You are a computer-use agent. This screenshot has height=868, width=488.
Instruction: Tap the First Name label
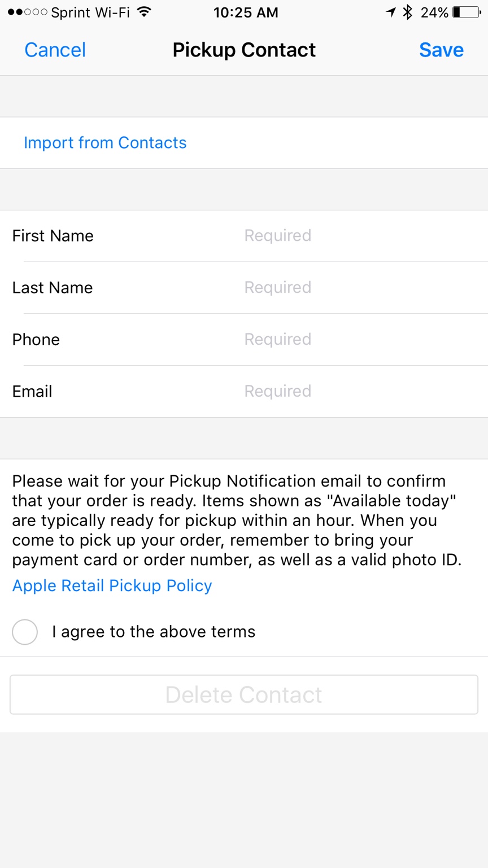click(53, 236)
